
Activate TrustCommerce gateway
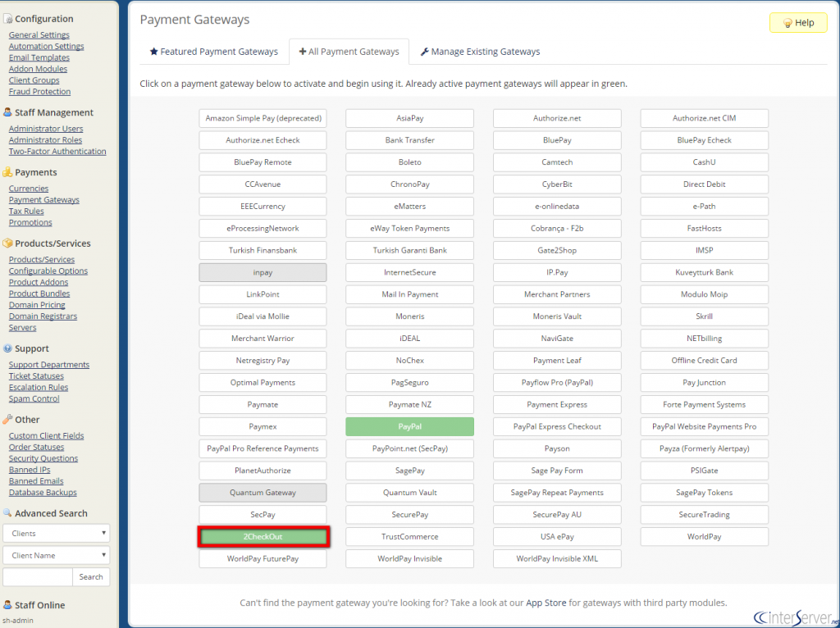point(410,536)
